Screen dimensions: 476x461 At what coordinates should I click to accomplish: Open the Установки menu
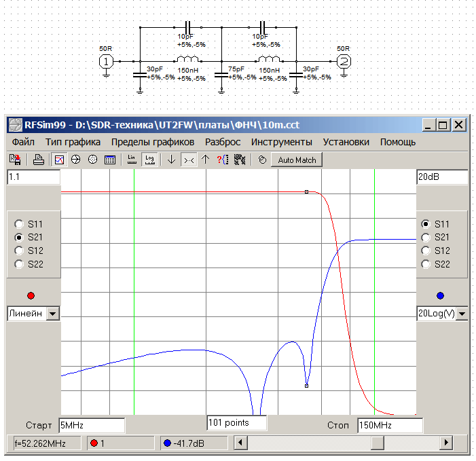tap(346, 142)
